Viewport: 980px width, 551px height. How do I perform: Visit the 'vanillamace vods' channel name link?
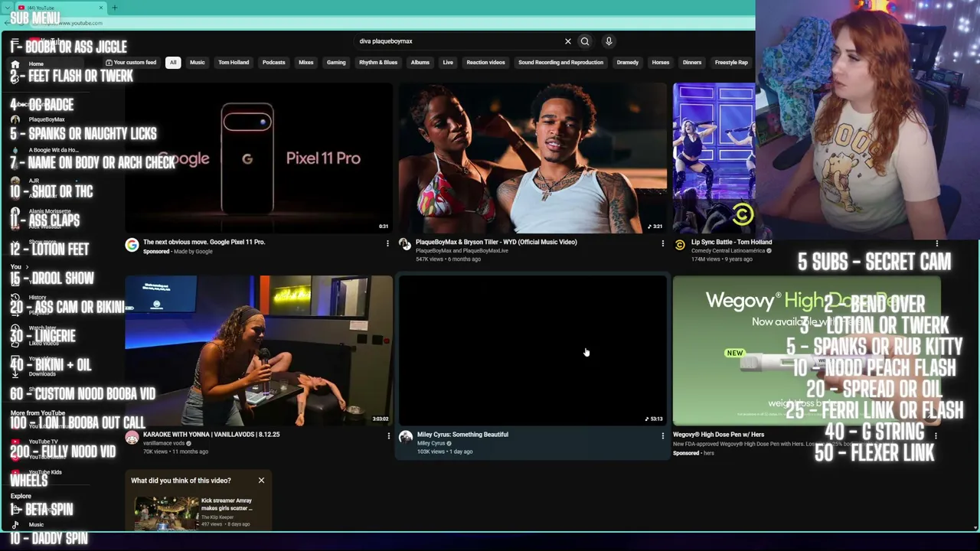[x=164, y=443]
